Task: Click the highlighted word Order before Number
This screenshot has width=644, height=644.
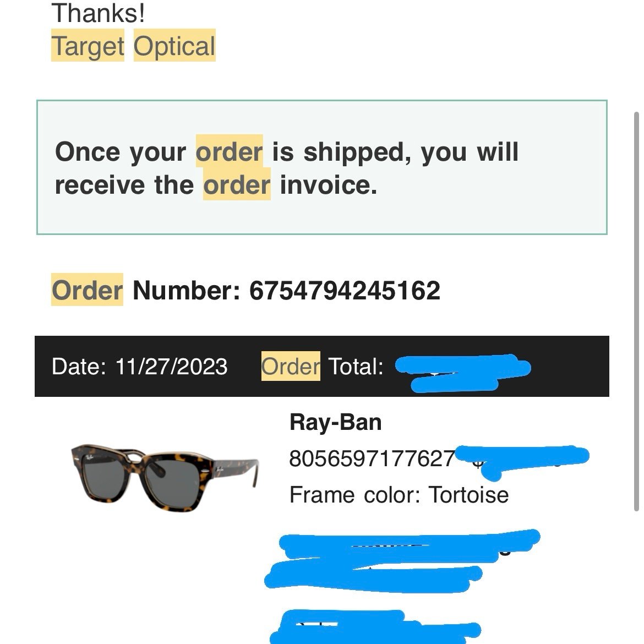Action: (x=87, y=290)
